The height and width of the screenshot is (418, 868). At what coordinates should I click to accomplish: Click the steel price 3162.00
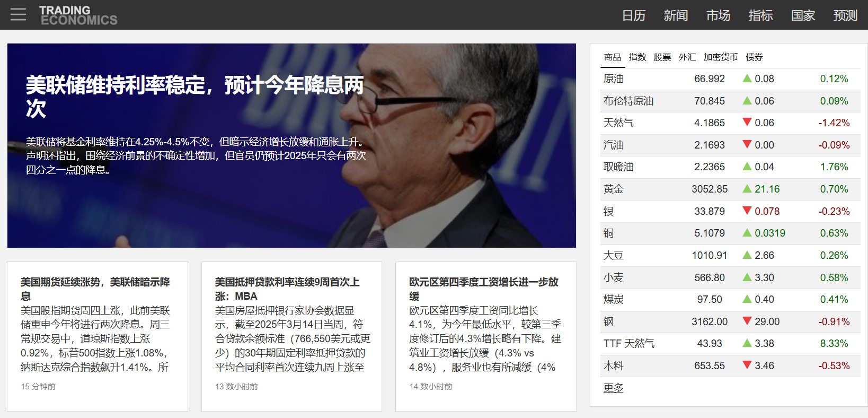pyautogui.click(x=710, y=321)
